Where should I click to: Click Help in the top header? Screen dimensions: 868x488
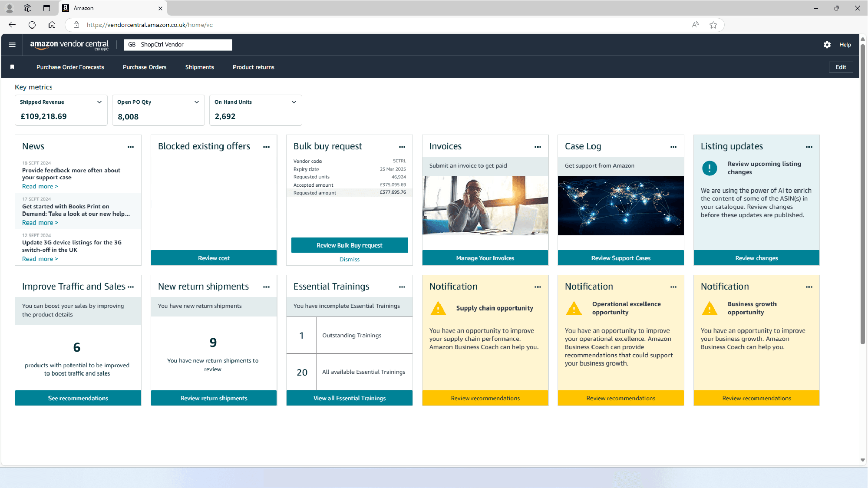point(845,45)
